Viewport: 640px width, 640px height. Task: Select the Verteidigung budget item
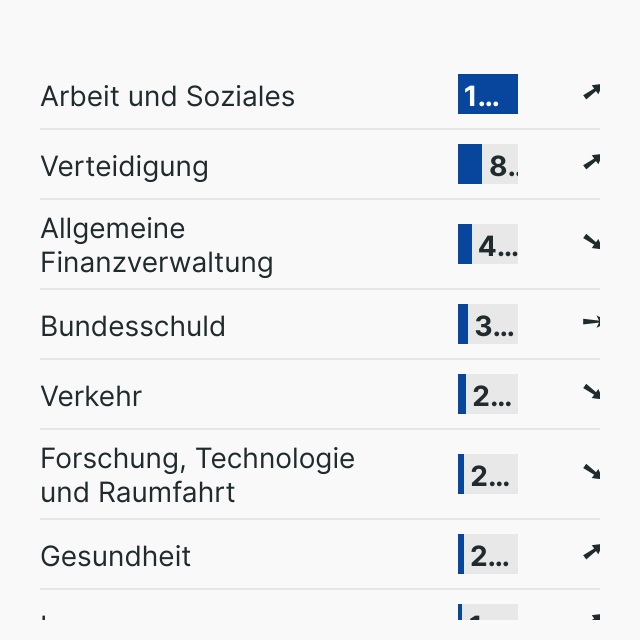(x=125, y=166)
